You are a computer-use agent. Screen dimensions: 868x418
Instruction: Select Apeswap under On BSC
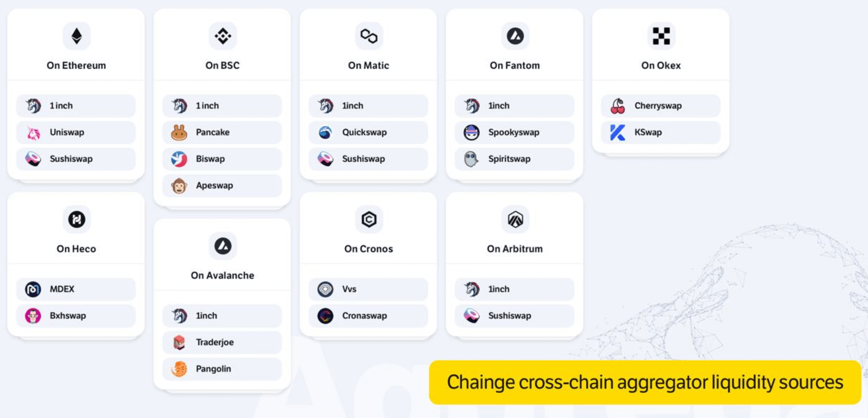click(x=222, y=186)
